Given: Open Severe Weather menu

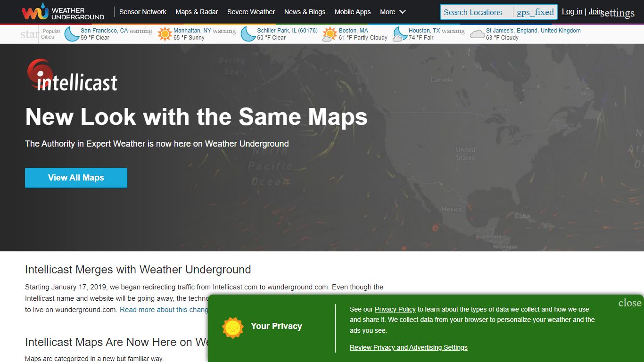Looking at the screenshot, I should pyautogui.click(x=251, y=12).
